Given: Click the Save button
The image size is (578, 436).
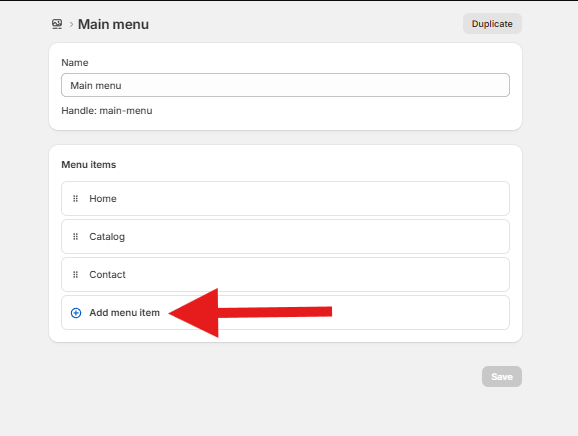Looking at the screenshot, I should tap(502, 376).
